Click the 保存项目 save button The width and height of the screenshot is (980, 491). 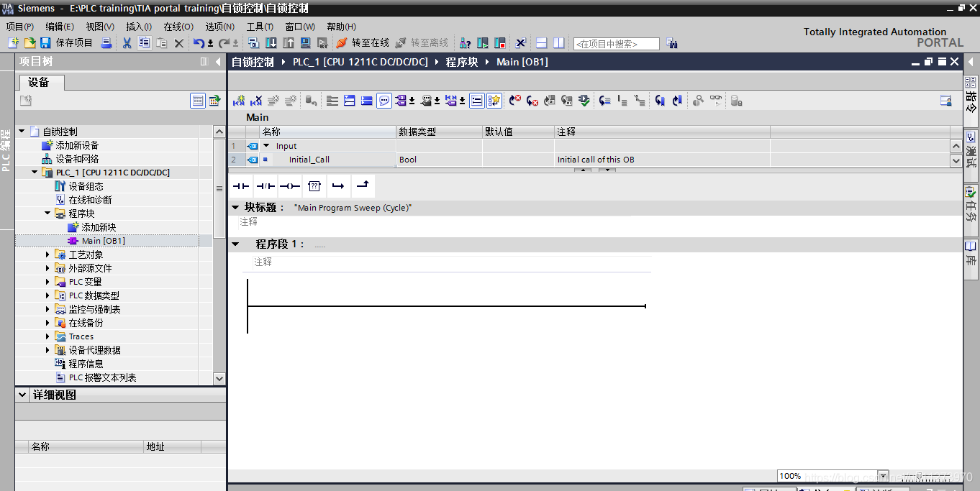click(x=66, y=43)
